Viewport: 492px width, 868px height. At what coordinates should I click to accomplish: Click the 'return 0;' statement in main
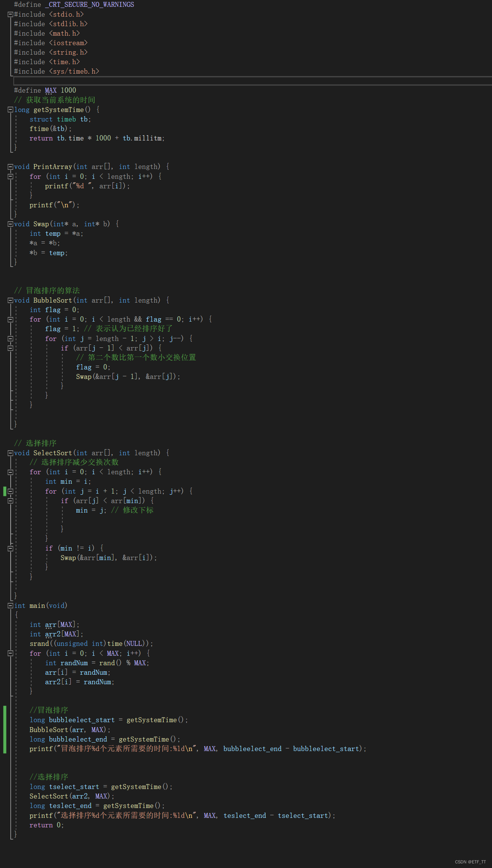click(x=47, y=825)
